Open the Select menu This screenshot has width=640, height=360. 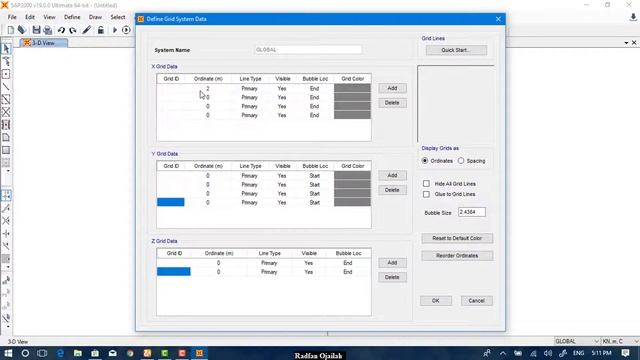pyautogui.click(x=118, y=17)
